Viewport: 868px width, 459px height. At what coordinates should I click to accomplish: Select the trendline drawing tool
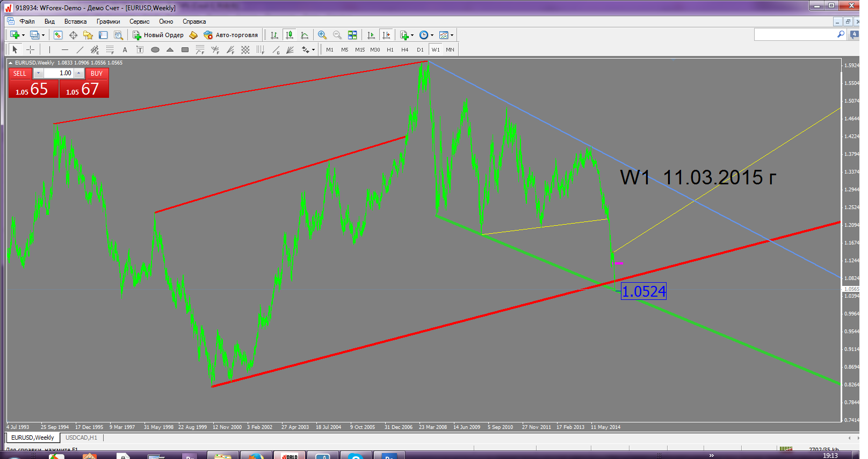(80, 49)
